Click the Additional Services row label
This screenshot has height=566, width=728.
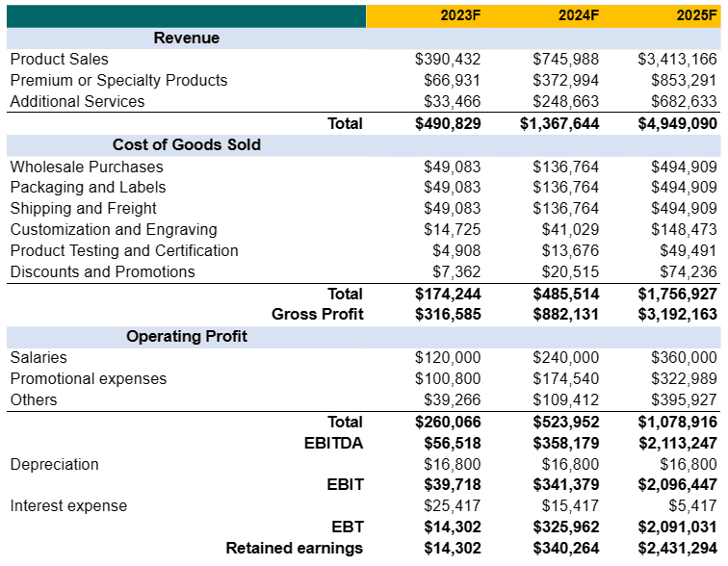(x=78, y=101)
